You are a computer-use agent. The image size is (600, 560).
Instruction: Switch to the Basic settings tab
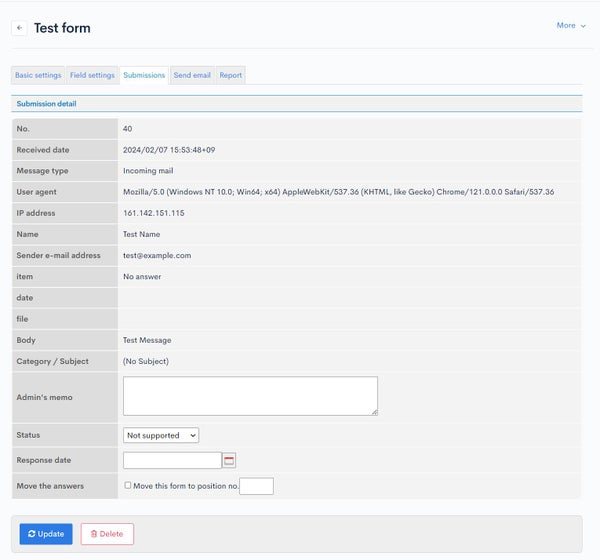(38, 75)
